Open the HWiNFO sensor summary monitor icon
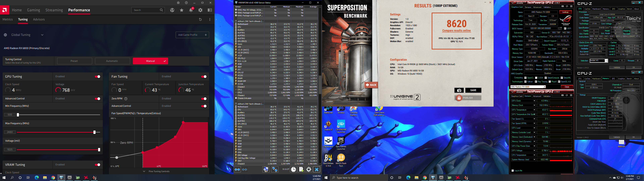 click(266, 169)
